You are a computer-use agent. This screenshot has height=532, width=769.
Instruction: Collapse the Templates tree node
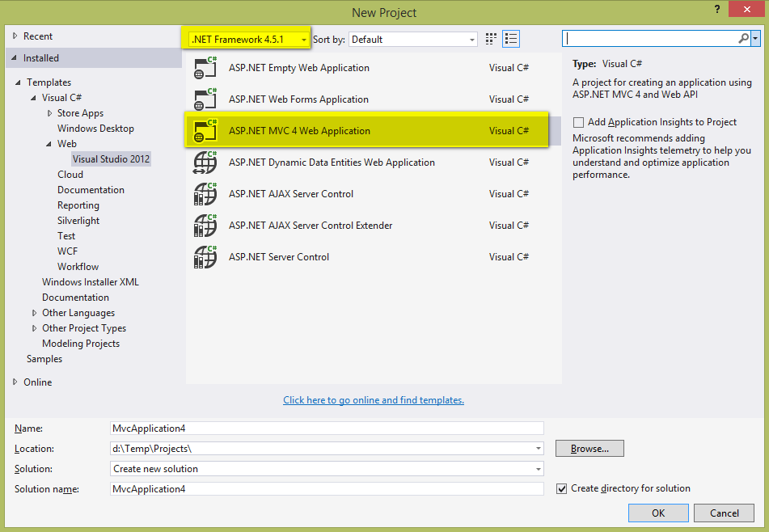click(18, 82)
